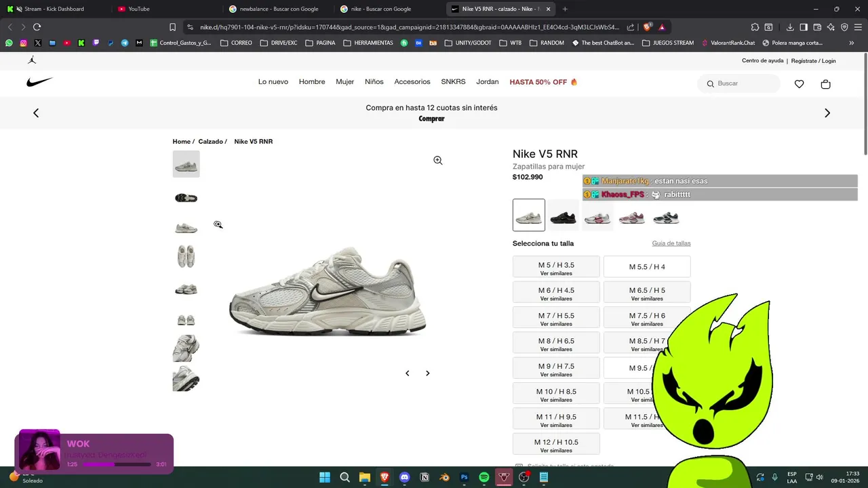Select size M 5 / H 3.5
The width and height of the screenshot is (868, 488).
[556, 266]
